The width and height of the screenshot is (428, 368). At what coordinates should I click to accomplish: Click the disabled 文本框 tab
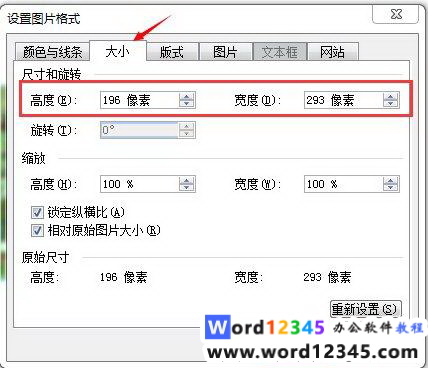[280, 52]
